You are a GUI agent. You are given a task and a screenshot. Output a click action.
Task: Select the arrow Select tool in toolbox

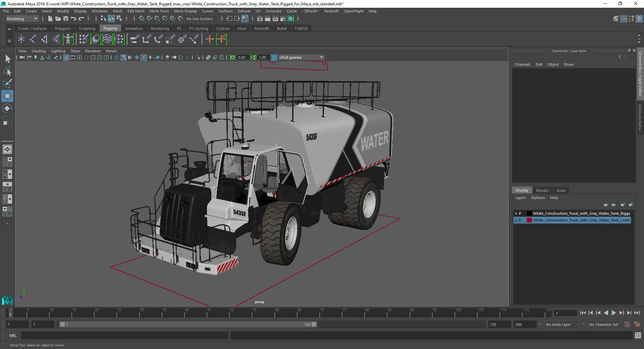pyautogui.click(x=7, y=59)
